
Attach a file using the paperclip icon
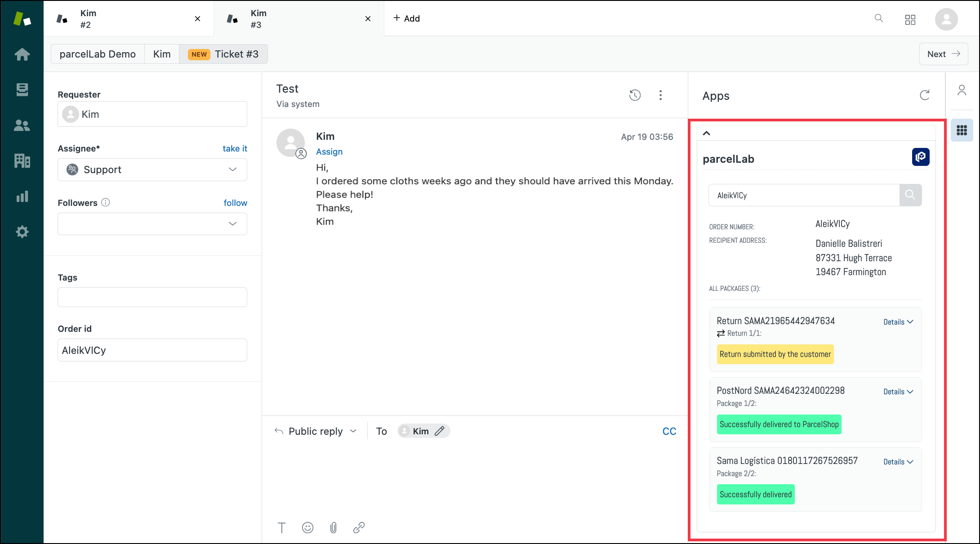pyautogui.click(x=333, y=527)
